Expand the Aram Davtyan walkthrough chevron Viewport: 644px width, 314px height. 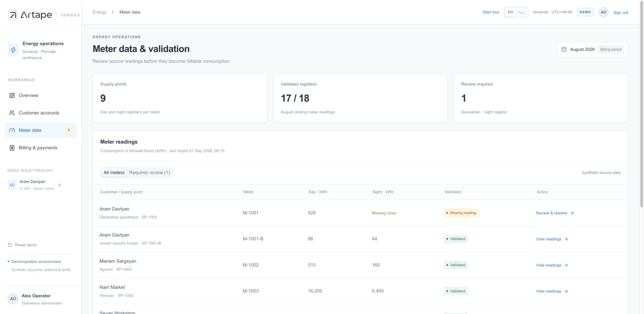[x=59, y=185]
